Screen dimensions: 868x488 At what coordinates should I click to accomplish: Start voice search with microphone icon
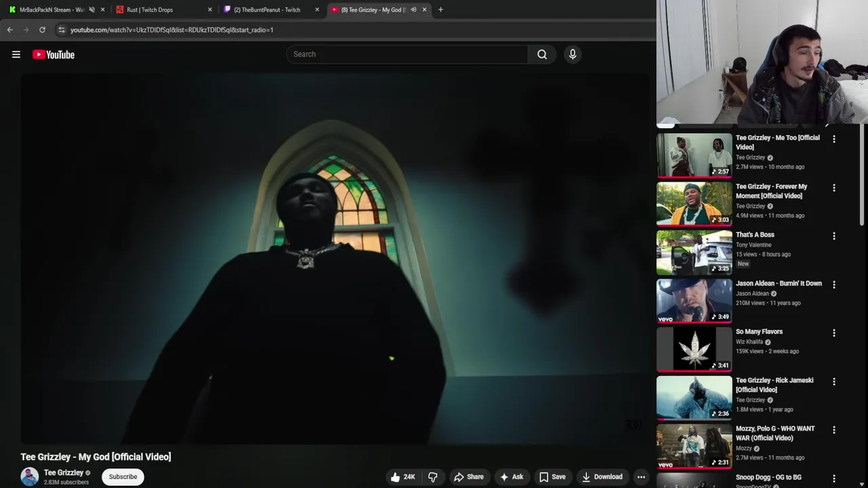(x=572, y=54)
